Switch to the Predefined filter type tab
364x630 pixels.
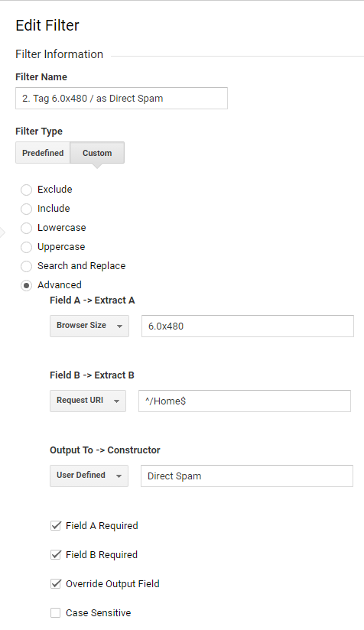point(43,153)
